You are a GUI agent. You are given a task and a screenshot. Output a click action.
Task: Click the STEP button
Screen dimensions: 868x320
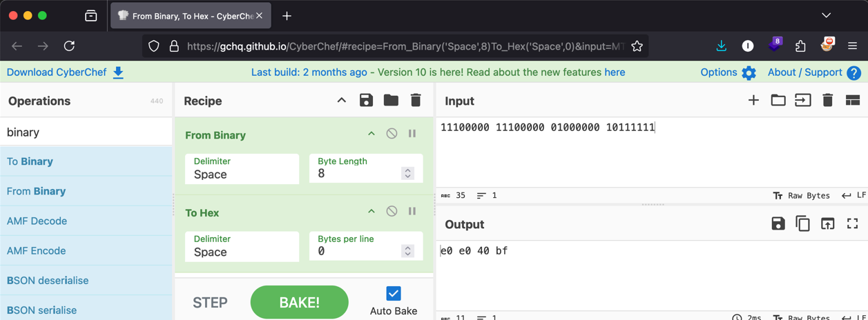211,302
